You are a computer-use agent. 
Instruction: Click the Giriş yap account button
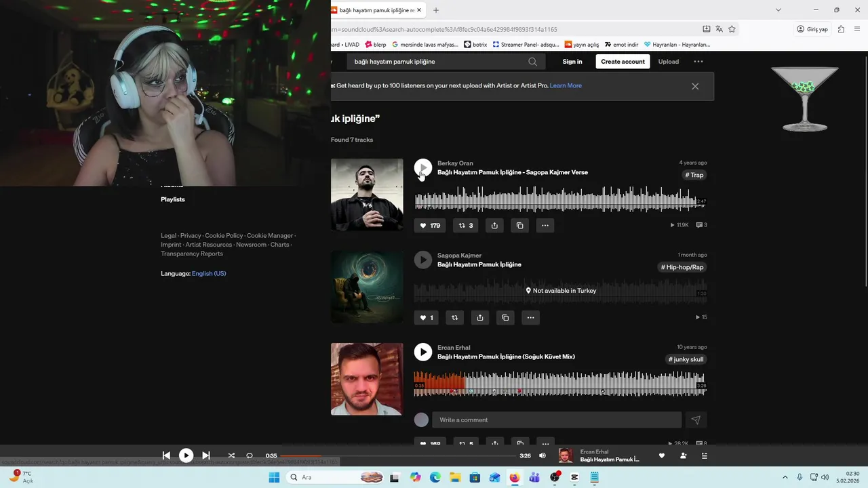tap(812, 29)
